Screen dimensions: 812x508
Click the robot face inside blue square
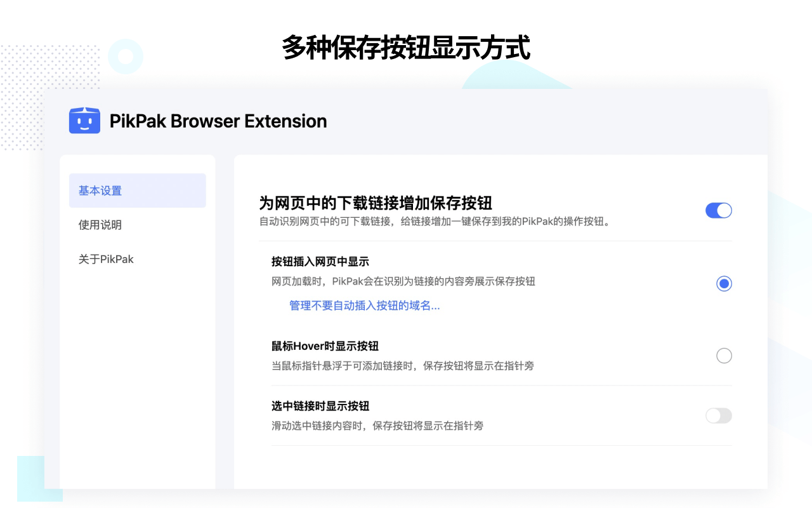point(84,121)
